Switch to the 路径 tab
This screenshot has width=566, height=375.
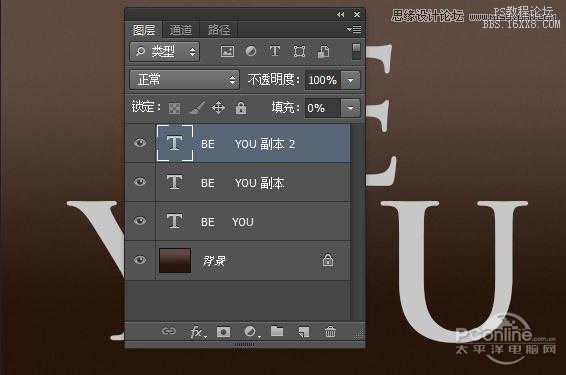point(219,30)
